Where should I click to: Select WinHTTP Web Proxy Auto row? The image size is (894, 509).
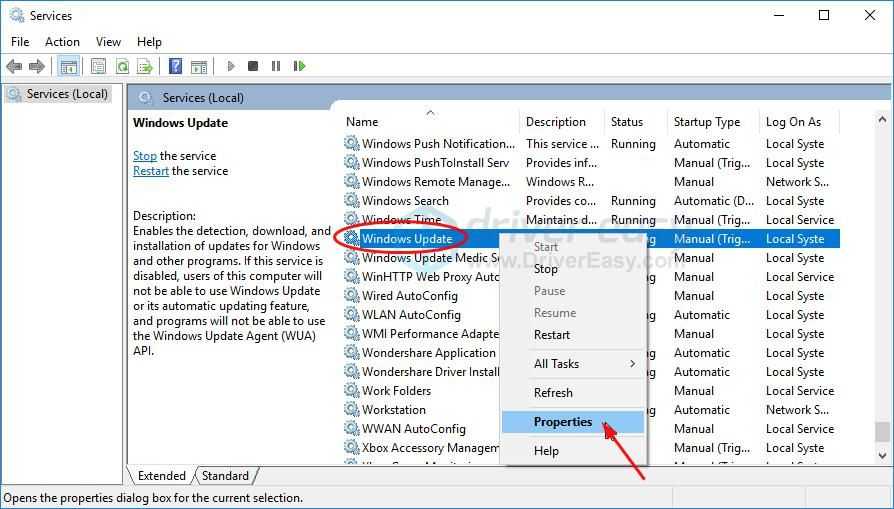(x=591, y=276)
